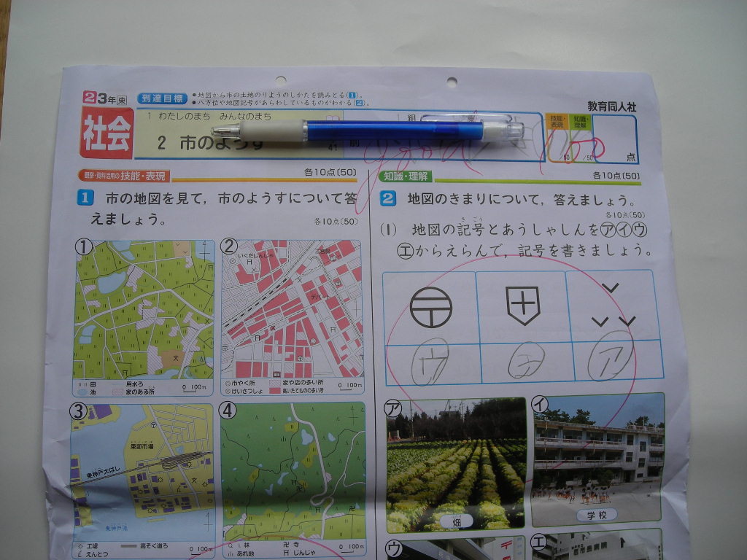Screen dimensions: 747x560
Task: Click the hospital shield-and-cross map symbol
Action: pos(522,305)
